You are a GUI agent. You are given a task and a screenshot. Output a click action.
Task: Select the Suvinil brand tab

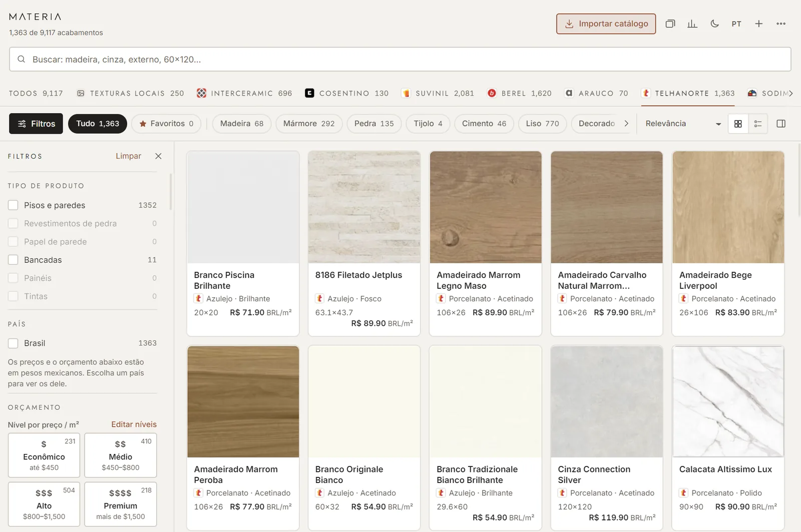pos(438,93)
